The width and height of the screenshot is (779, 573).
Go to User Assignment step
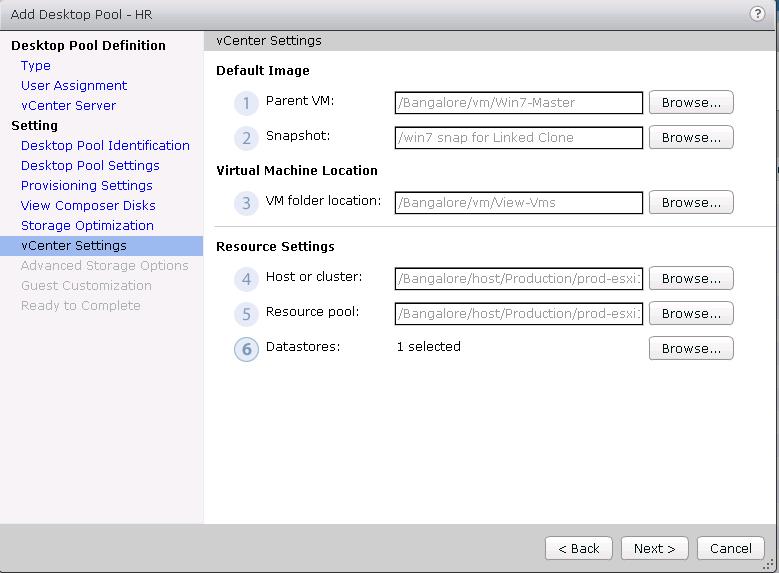click(x=74, y=85)
